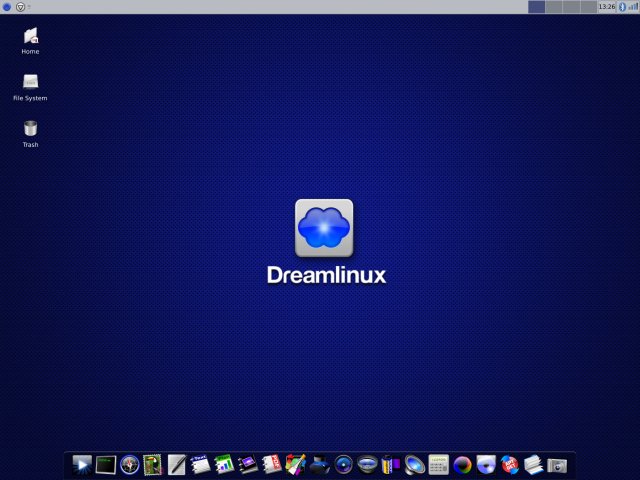Open the rainbow color wheel dock icon
The image size is (640, 480).
pos(462,465)
